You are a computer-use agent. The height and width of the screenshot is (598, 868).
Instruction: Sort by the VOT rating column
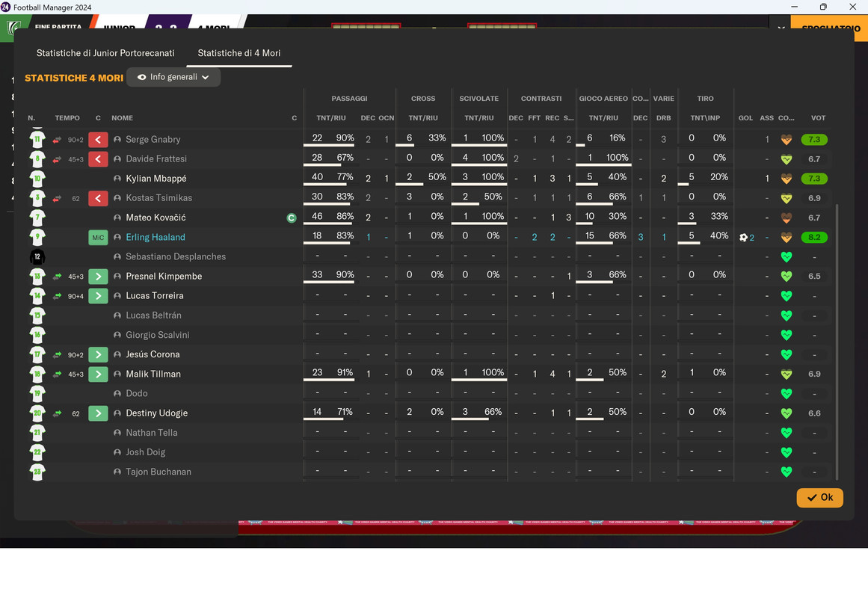(x=818, y=118)
